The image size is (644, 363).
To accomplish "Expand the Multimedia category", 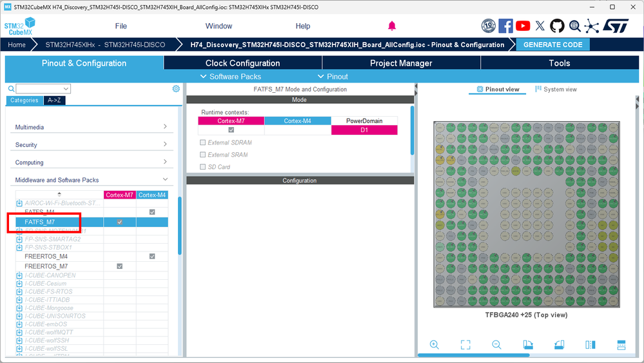I will [92, 127].
